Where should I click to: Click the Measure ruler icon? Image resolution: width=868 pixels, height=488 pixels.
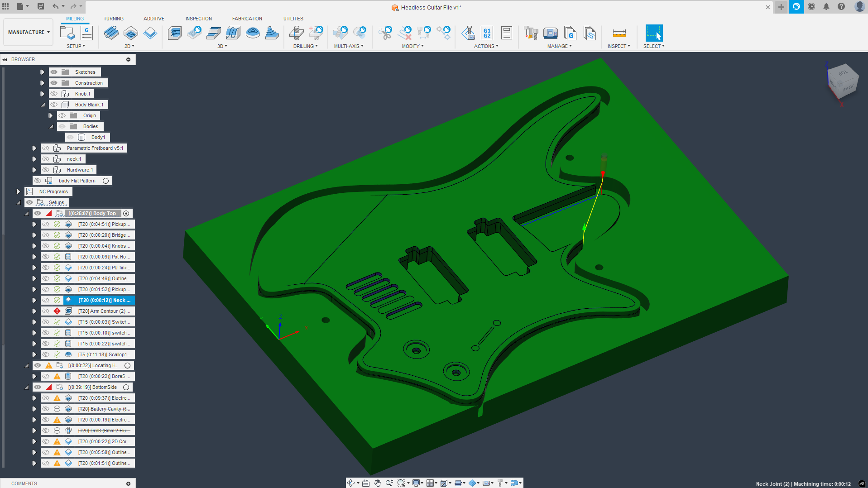click(619, 33)
